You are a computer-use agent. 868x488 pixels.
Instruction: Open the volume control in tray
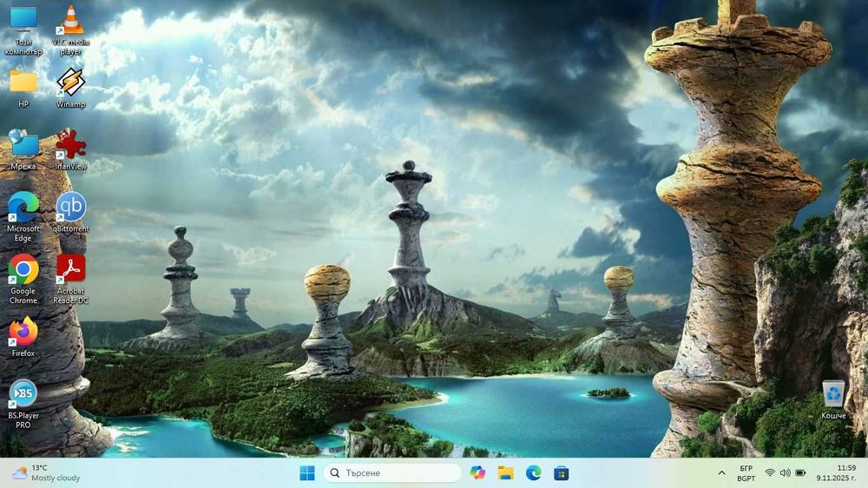[x=785, y=473]
